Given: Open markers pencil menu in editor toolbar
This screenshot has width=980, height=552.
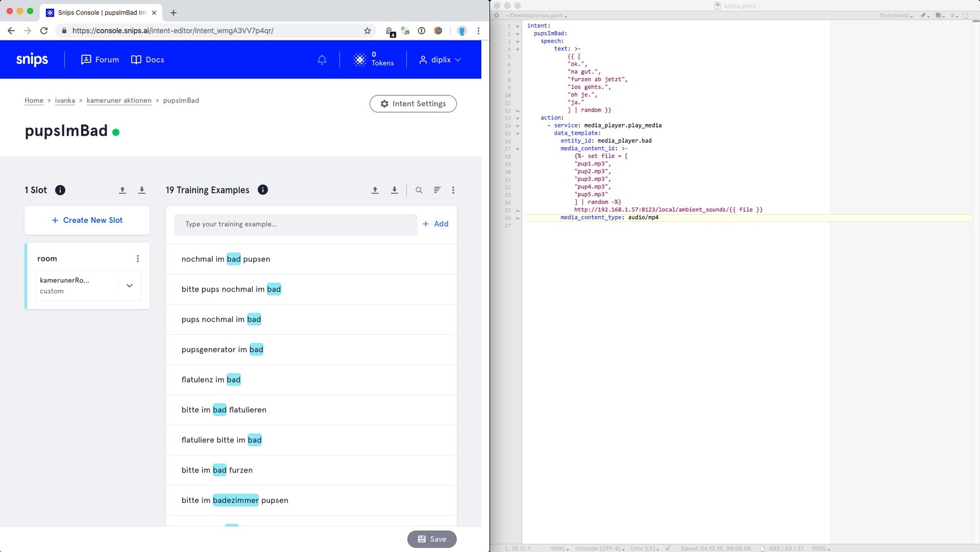Looking at the screenshot, I should (x=924, y=15).
